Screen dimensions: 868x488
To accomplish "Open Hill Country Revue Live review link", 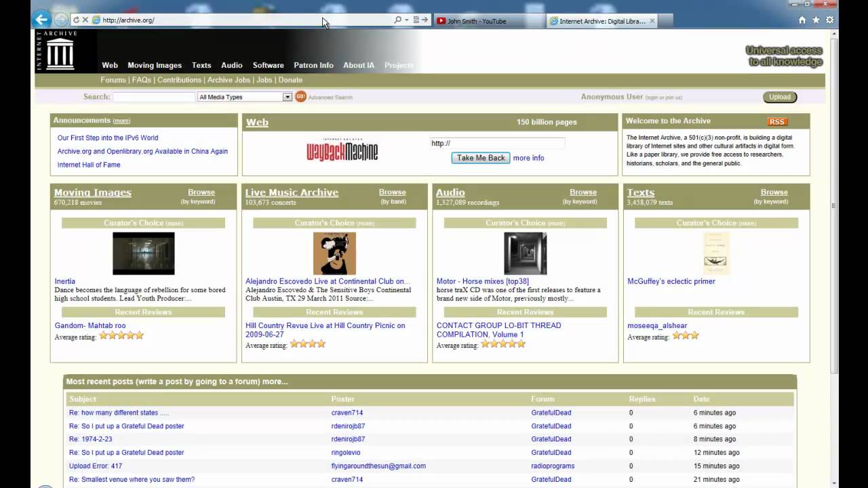I will coord(325,329).
